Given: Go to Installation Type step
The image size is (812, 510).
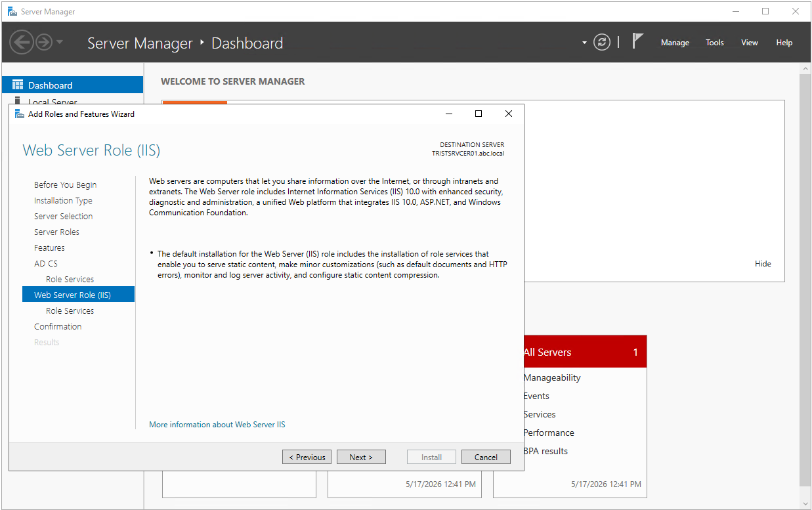Looking at the screenshot, I should 63,201.
